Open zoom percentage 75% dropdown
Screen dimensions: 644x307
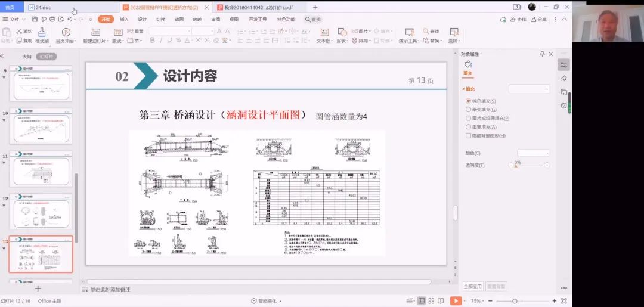pyautogui.click(x=477, y=301)
